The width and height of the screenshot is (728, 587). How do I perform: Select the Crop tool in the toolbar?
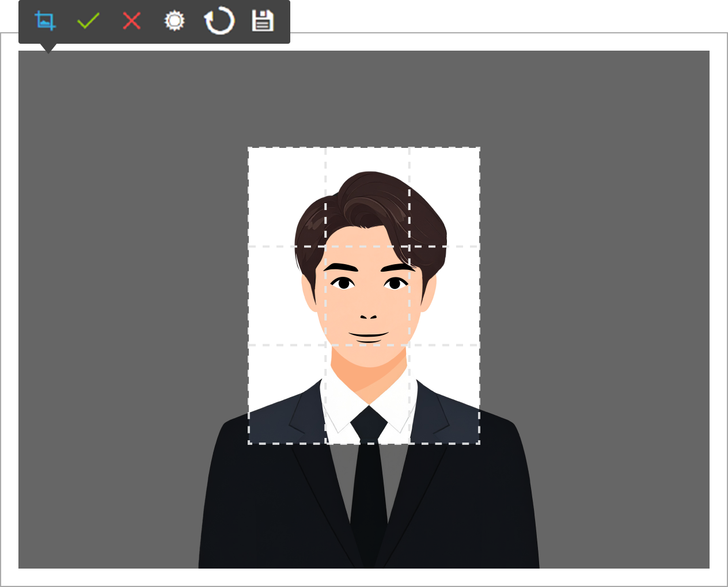coord(45,21)
